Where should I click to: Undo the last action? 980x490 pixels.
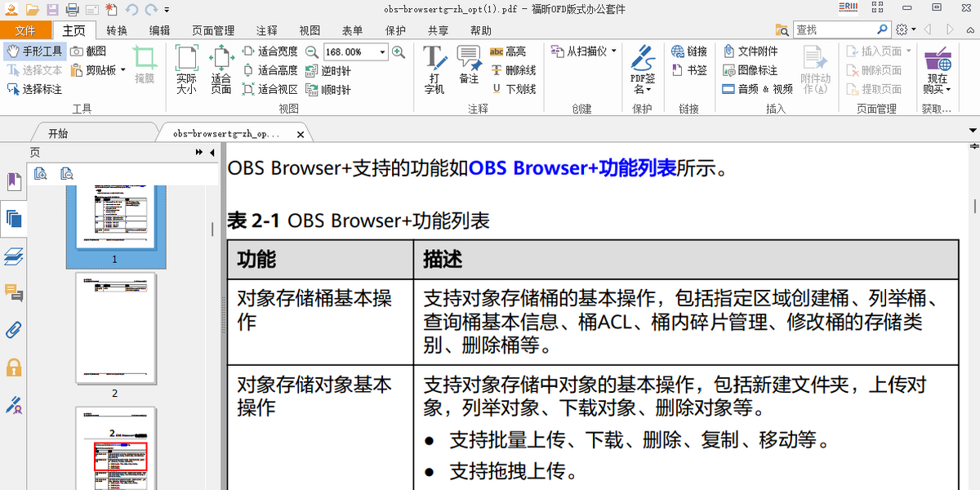point(131,10)
